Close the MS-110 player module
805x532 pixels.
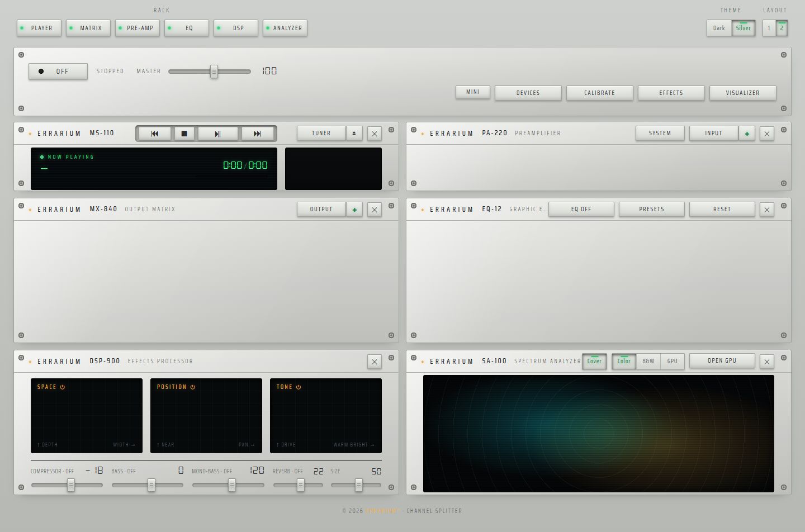[375, 134]
